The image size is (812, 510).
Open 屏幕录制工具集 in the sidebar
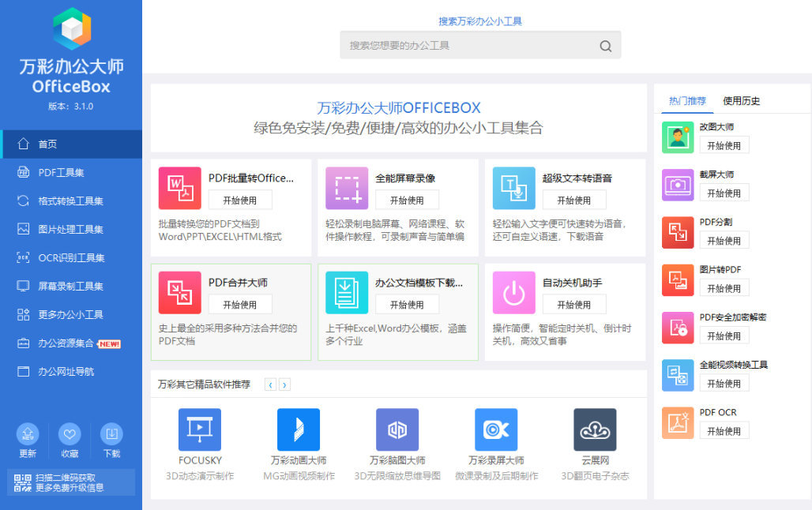coord(71,287)
